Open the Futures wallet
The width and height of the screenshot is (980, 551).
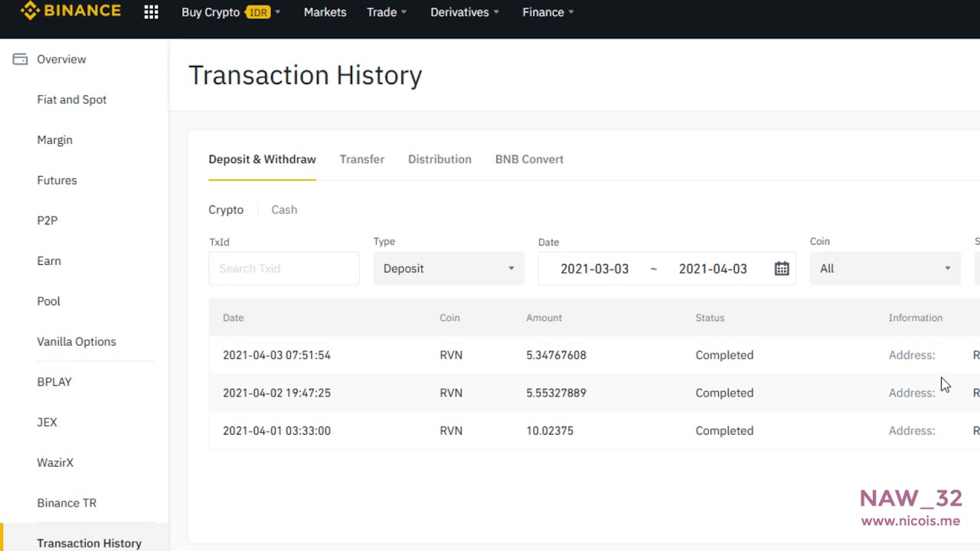click(x=57, y=181)
